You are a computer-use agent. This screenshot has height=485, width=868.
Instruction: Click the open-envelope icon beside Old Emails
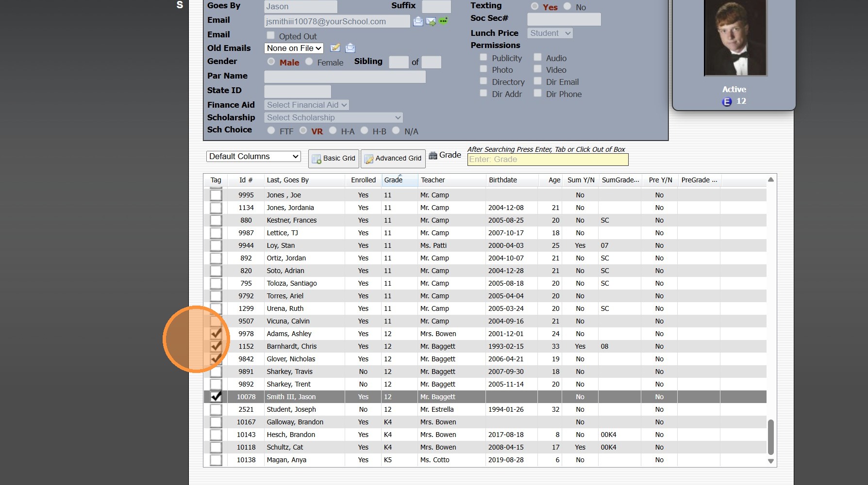click(350, 48)
